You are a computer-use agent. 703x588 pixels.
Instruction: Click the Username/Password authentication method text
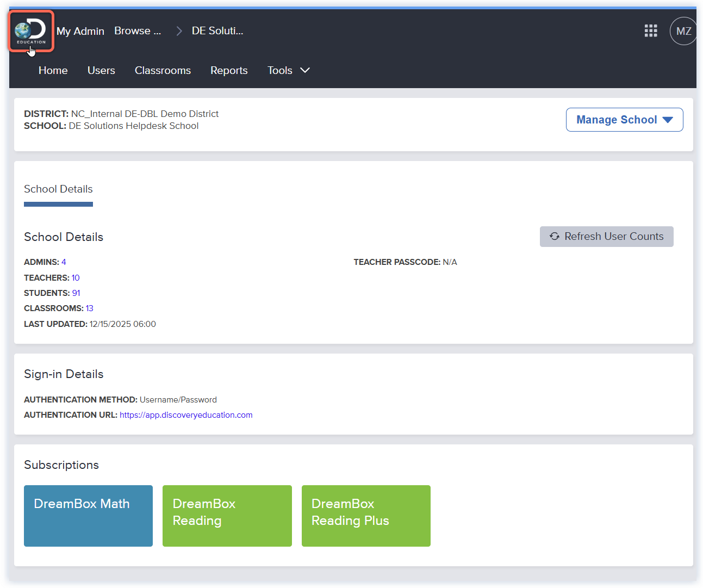click(178, 400)
